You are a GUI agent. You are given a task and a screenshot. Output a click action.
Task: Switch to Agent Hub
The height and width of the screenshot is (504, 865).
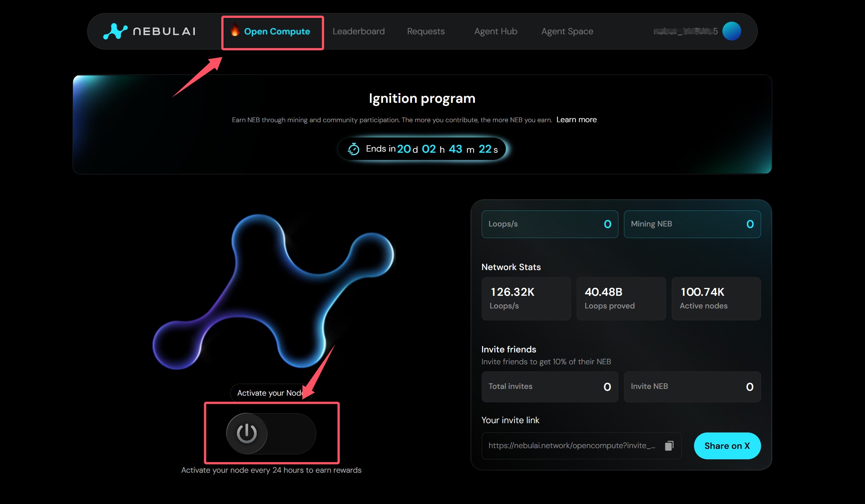(496, 31)
